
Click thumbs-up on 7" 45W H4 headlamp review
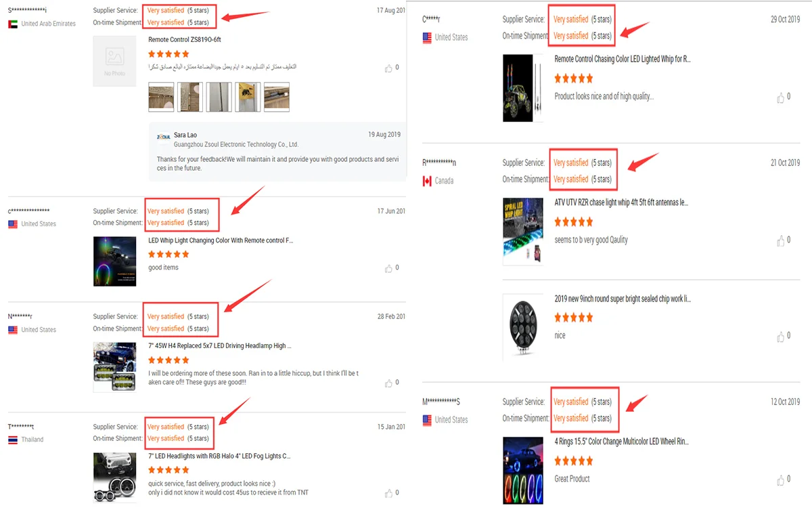tap(388, 383)
